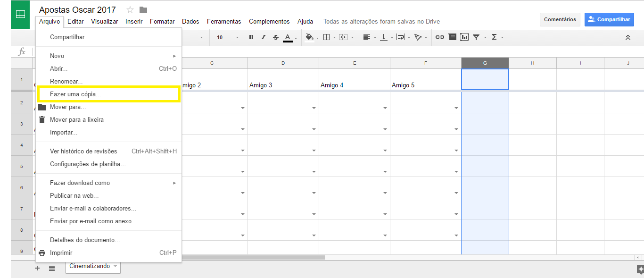Click the green Google Sheets home icon
Screen dimensions: 644x278
[x=20, y=14]
